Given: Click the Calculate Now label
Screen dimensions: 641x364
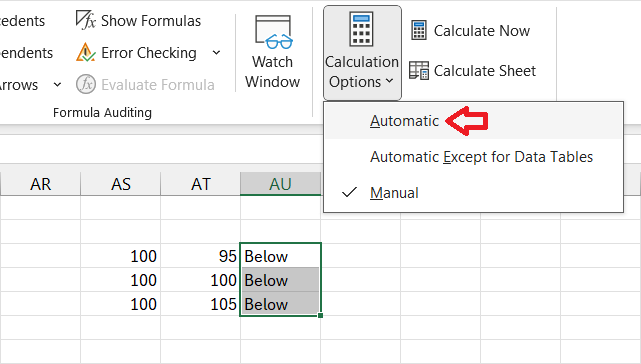Looking at the screenshot, I should tap(482, 31).
